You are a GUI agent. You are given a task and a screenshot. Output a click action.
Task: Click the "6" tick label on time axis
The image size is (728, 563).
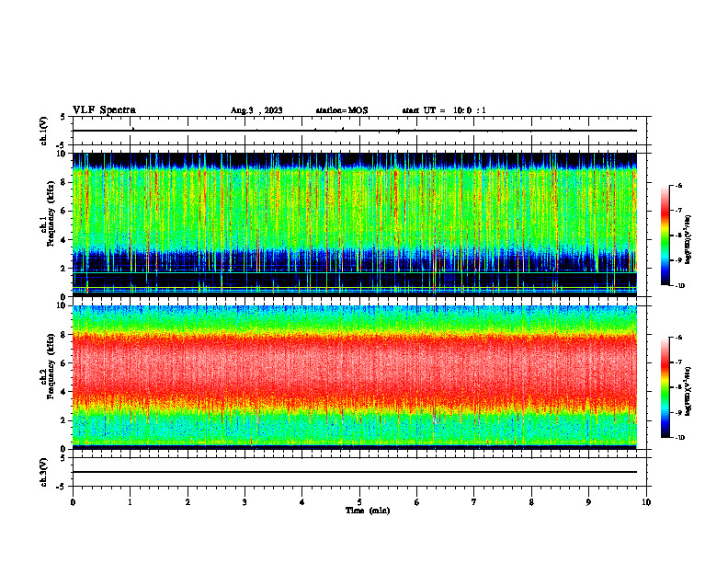coord(417,502)
